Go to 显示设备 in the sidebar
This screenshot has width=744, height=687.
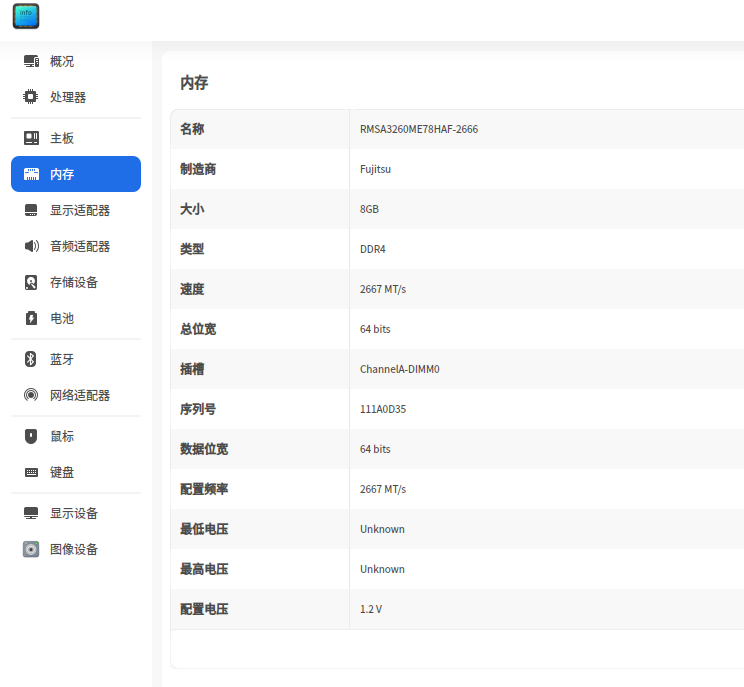(x=76, y=513)
